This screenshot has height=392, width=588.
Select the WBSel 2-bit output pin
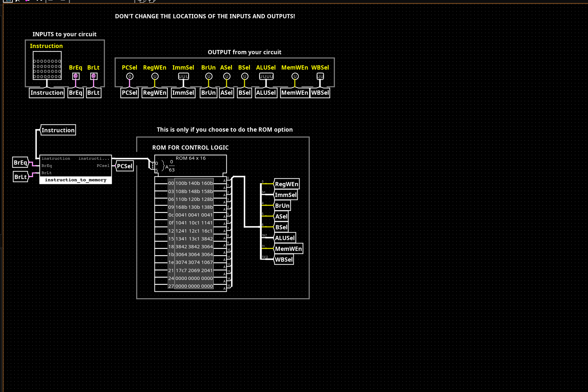click(320, 76)
